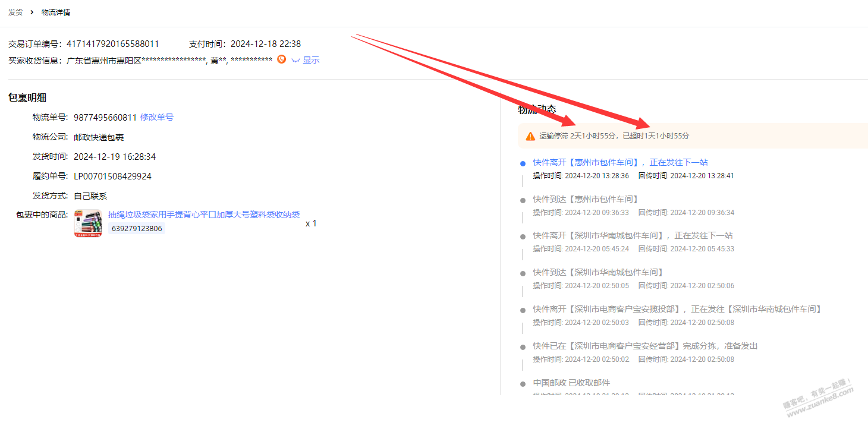Click the 自己联系 shipping method value

pos(90,196)
